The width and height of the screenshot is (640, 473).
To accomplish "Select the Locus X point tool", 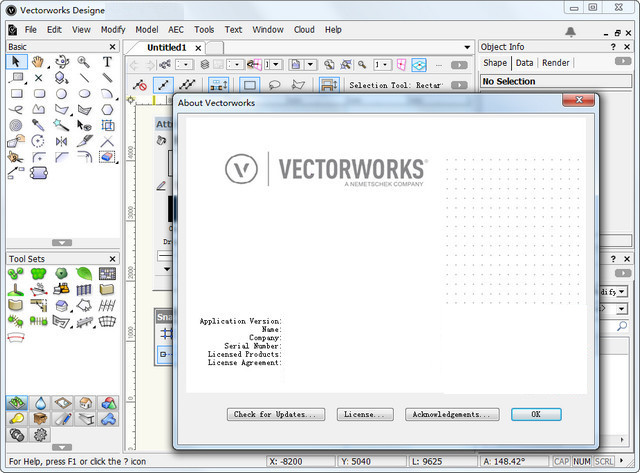I will [x=38, y=78].
